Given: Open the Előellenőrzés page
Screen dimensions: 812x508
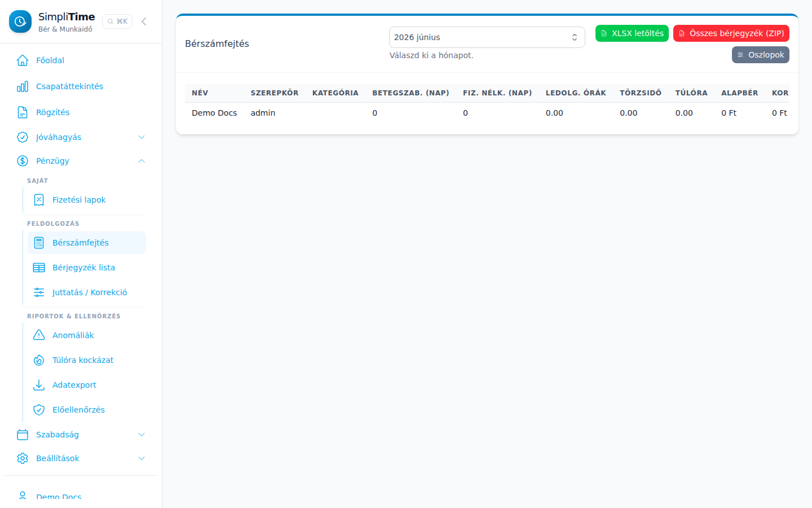Looking at the screenshot, I should [x=87, y=410].
